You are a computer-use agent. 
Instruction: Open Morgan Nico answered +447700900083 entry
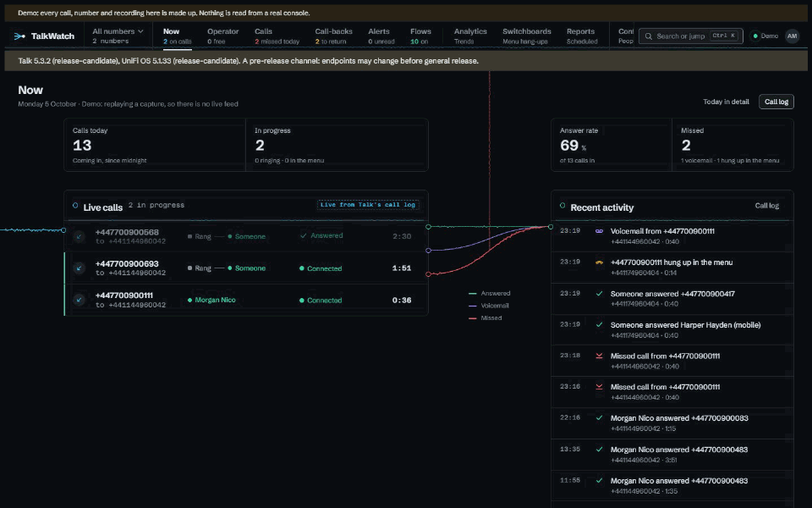(672, 423)
